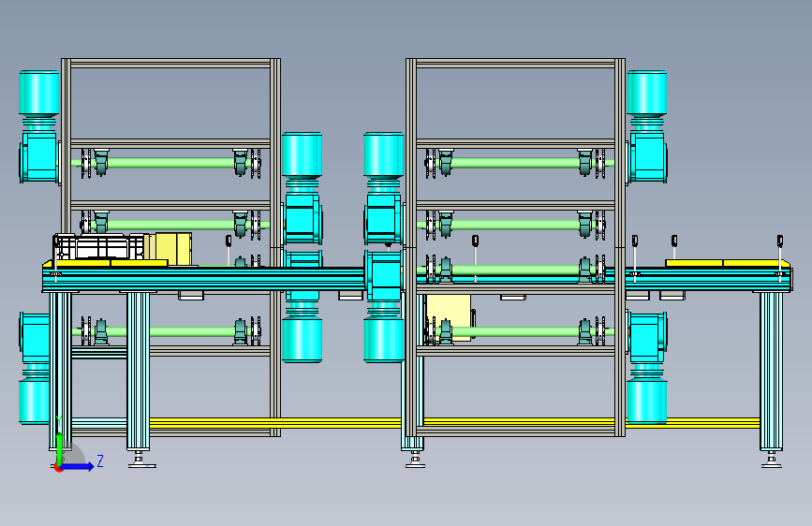The image size is (812, 526).
Task: Click the red origin point of the triad
Action: click(x=58, y=468)
